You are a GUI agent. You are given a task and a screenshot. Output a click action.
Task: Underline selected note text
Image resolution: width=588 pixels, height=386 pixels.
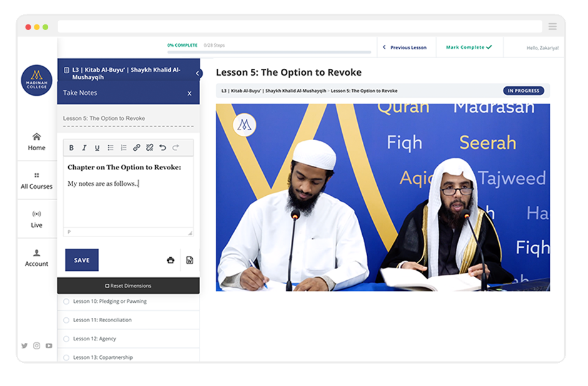click(x=97, y=148)
